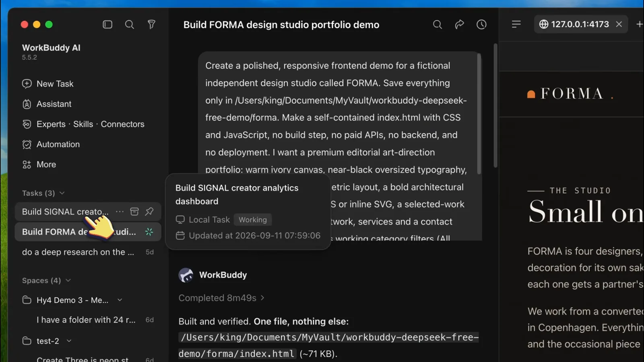Click the 'THE STUDIO' heading in preview
644x362 pixels.
tap(580, 191)
